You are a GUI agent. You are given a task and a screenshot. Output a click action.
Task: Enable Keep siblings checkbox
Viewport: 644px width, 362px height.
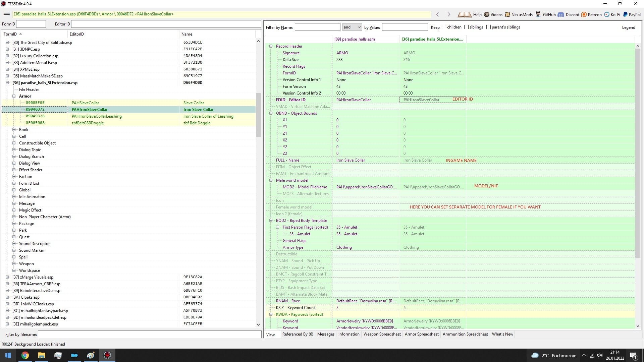pos(466,27)
